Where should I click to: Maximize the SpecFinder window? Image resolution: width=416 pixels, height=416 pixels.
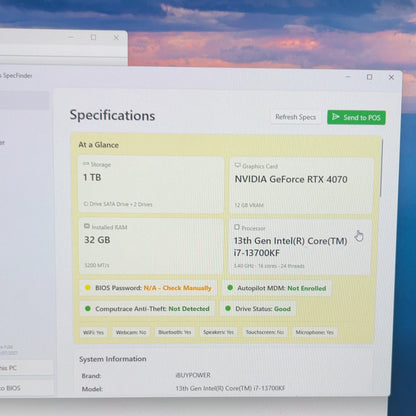coord(369,77)
